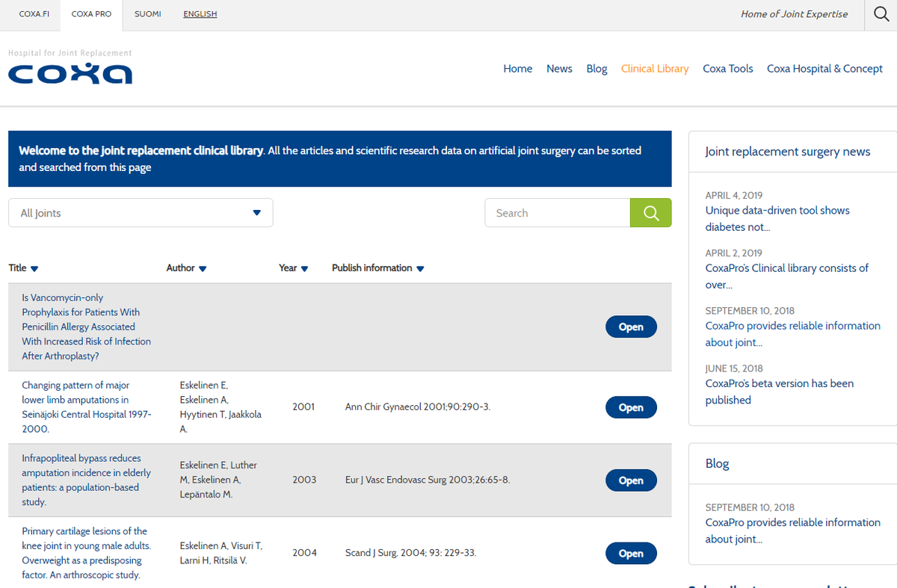
Task: Open the Coxa Tools menu item
Action: [728, 69]
